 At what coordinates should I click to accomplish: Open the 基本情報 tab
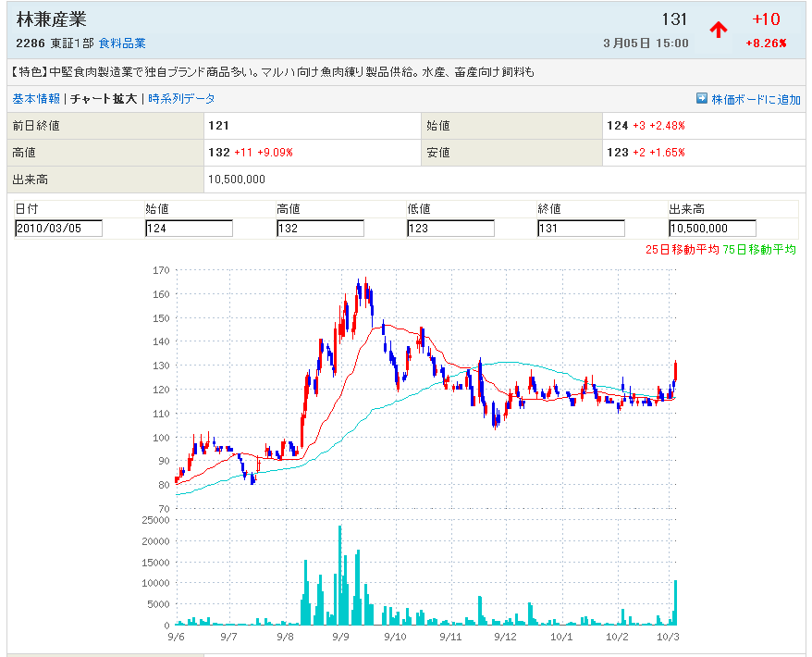coord(36,99)
